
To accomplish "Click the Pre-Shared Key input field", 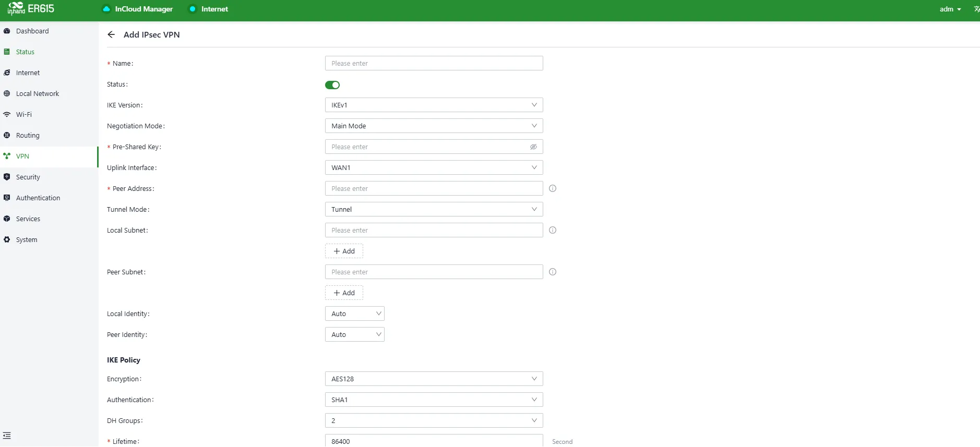I will click(434, 147).
